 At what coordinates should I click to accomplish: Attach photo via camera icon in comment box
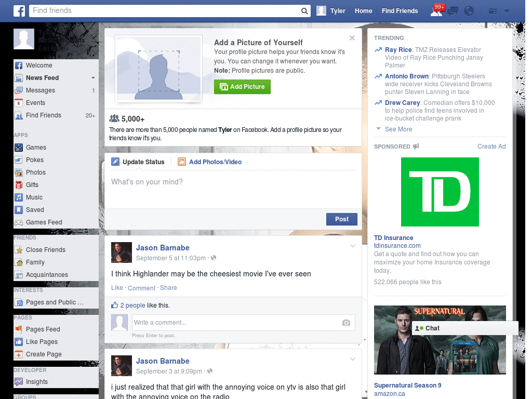pos(346,323)
